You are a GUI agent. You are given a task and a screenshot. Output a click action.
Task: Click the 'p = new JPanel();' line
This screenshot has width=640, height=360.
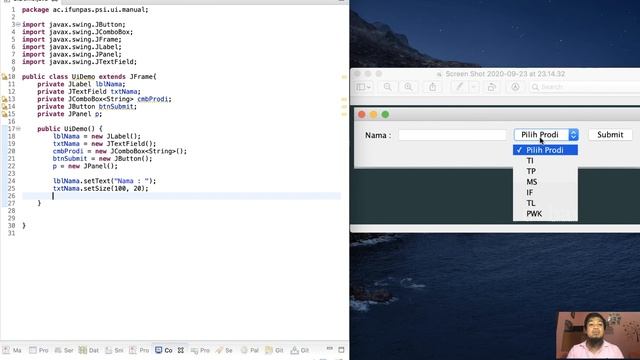click(85, 166)
